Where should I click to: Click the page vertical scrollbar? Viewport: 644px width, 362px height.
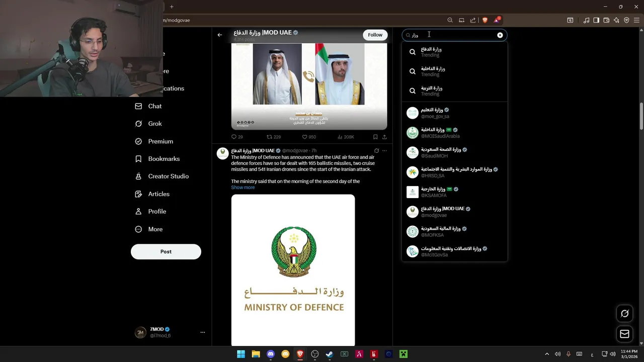641,116
